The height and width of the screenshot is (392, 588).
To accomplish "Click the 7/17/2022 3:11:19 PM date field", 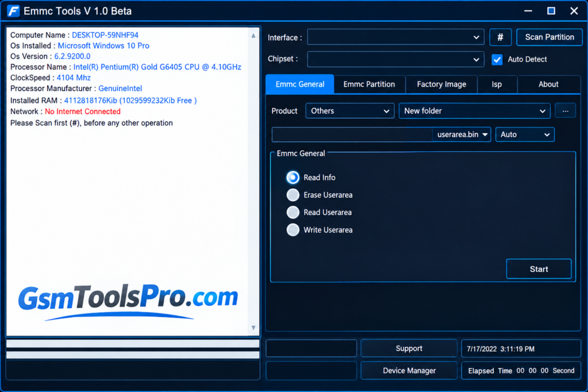I will coord(521,349).
